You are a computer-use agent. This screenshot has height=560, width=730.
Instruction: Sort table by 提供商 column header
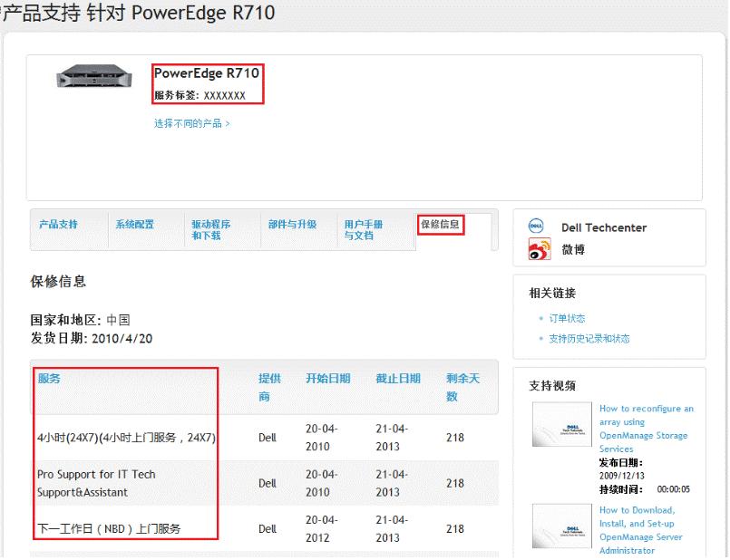269,388
